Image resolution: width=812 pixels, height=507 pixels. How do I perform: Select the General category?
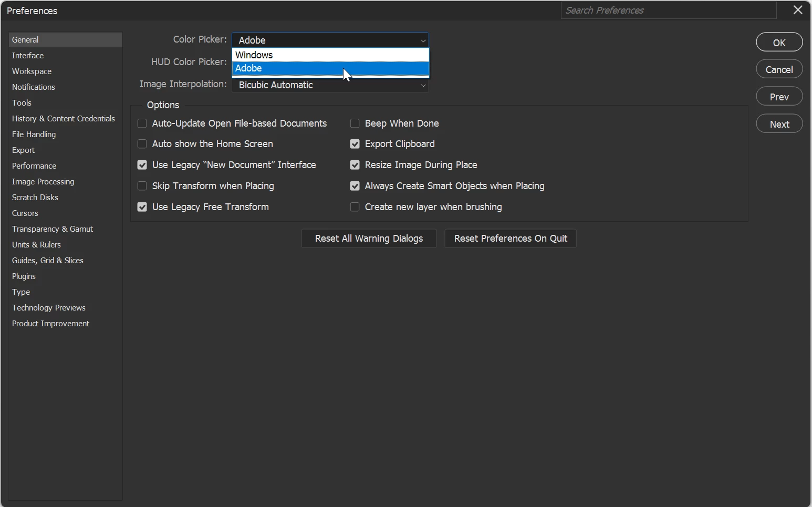pyautogui.click(x=66, y=40)
